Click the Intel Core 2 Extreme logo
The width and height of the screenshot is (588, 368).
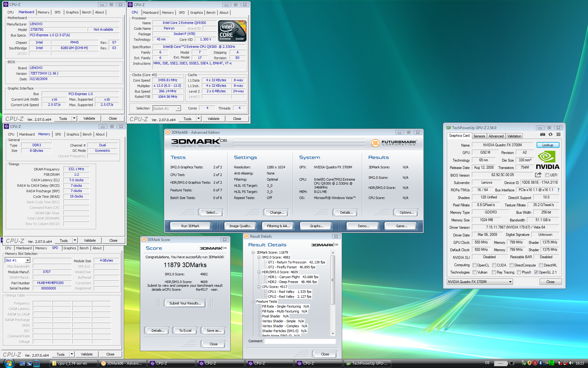pos(232,31)
